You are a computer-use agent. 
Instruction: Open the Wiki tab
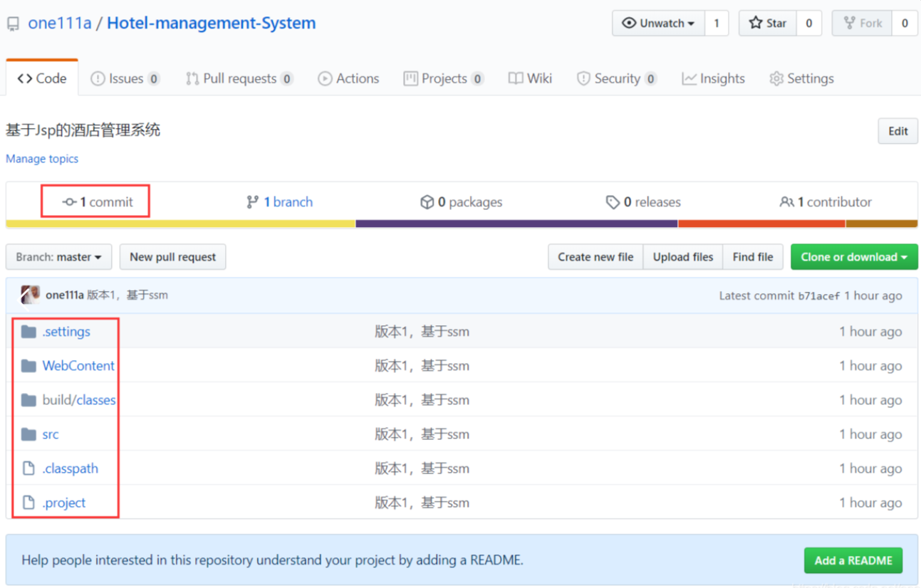click(530, 78)
